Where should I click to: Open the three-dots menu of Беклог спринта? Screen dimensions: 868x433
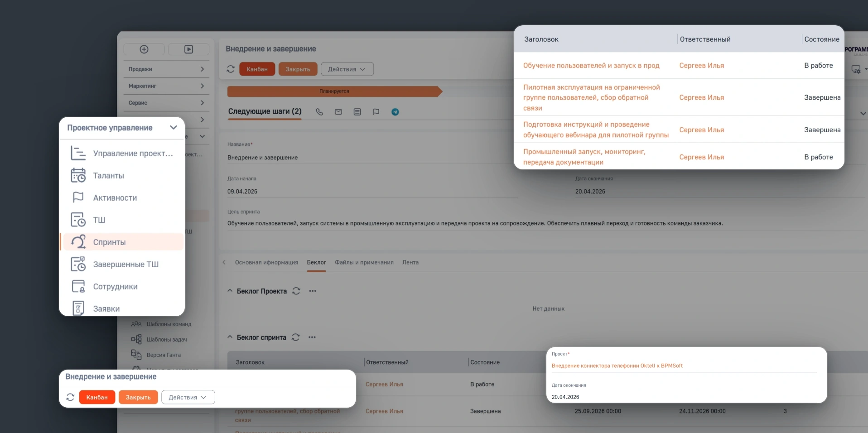click(312, 337)
